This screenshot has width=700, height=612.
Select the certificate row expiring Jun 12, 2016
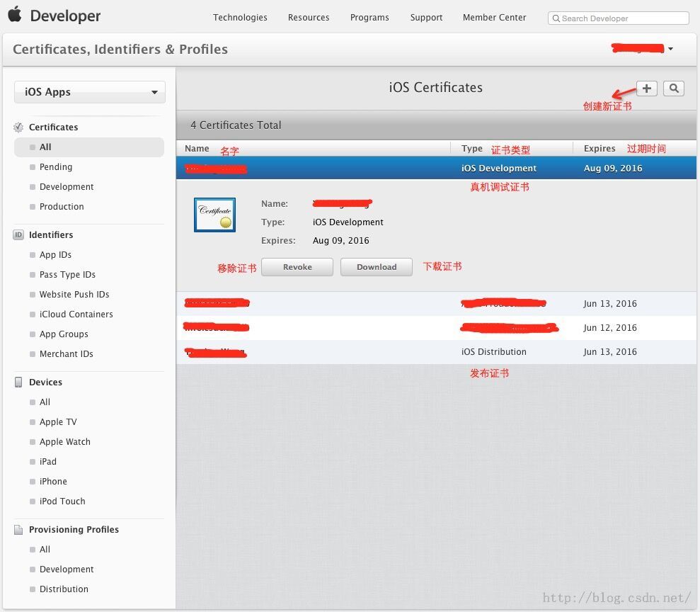tap(436, 328)
